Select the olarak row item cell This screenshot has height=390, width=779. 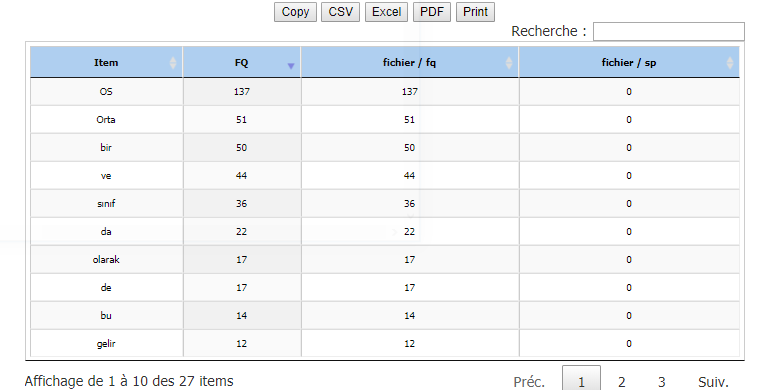tap(106, 259)
